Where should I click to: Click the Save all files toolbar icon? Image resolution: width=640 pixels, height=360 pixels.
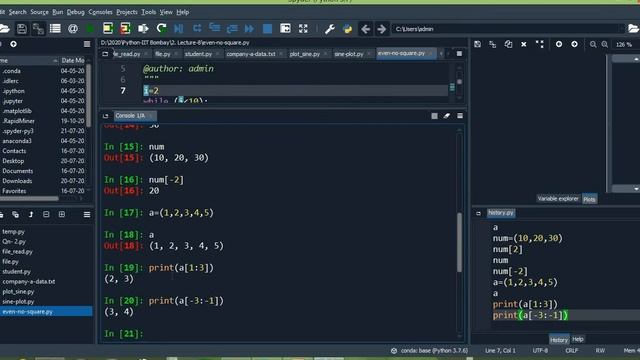pyautogui.click(x=38, y=29)
